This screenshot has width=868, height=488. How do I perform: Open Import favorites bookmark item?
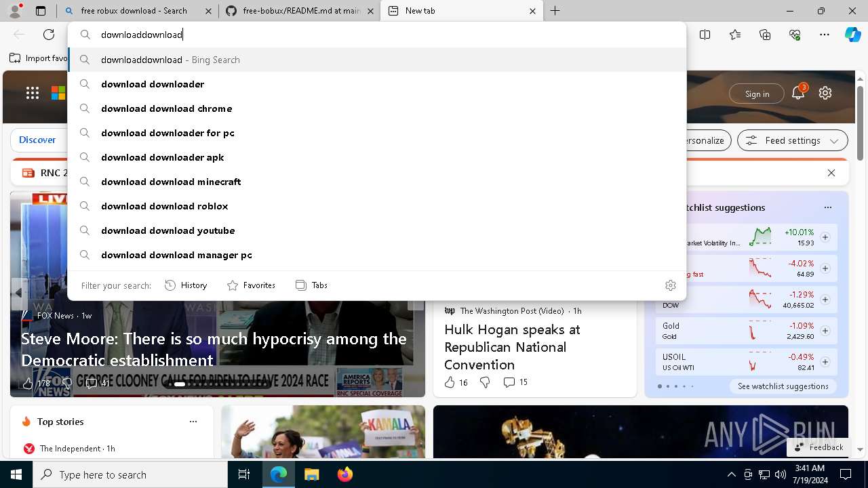[x=38, y=58]
